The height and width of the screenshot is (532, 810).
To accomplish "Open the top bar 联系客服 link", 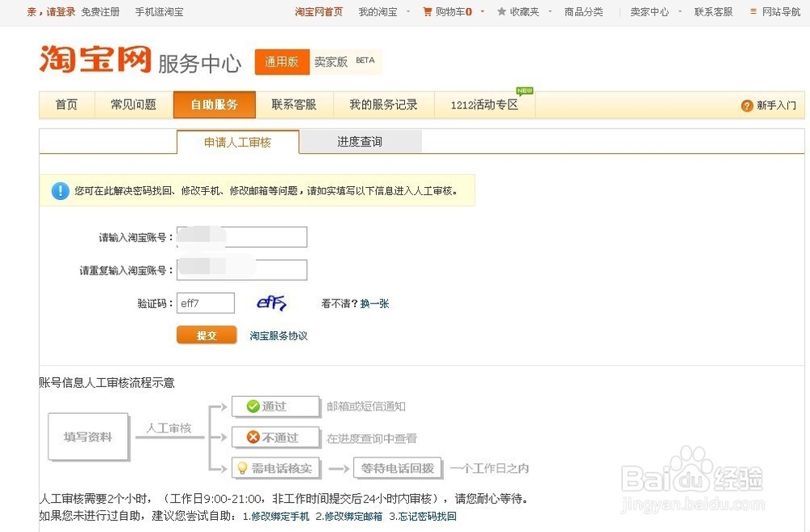I will click(x=714, y=11).
